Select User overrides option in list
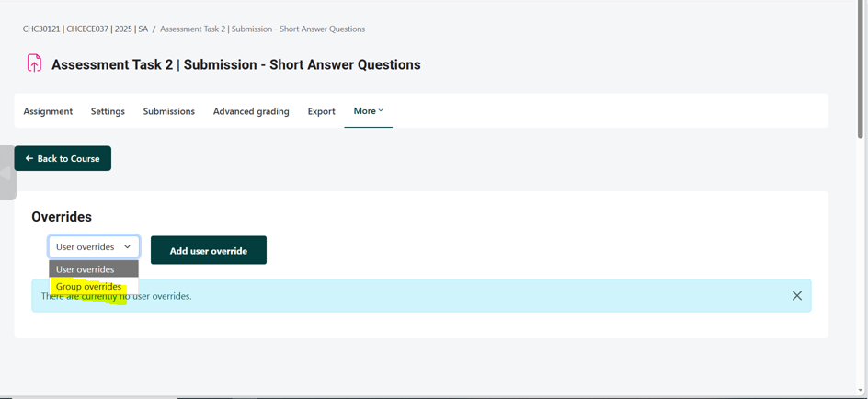The image size is (868, 399). pyautogui.click(x=86, y=269)
